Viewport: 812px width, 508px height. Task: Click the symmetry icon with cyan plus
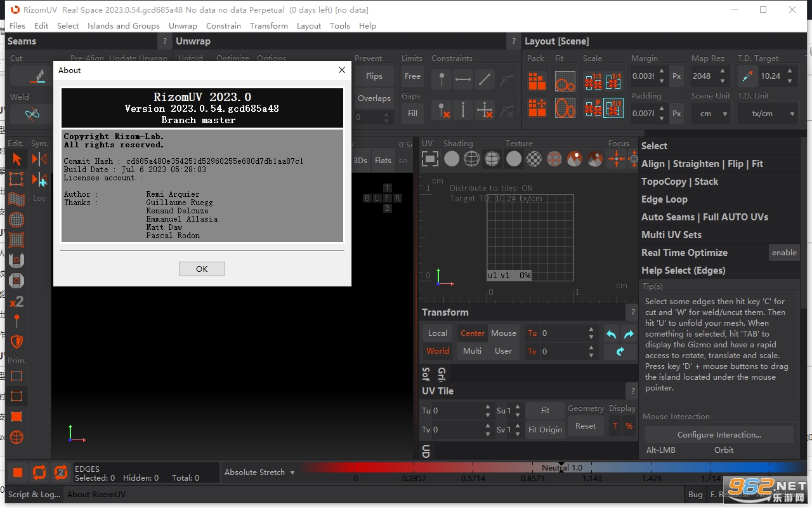pos(39,179)
